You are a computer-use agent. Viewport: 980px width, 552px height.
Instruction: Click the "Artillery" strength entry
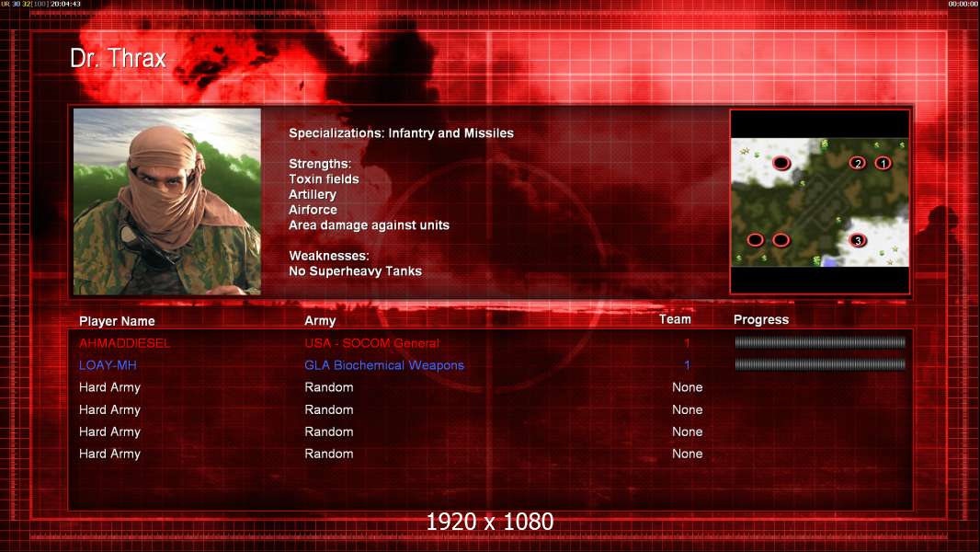point(313,194)
